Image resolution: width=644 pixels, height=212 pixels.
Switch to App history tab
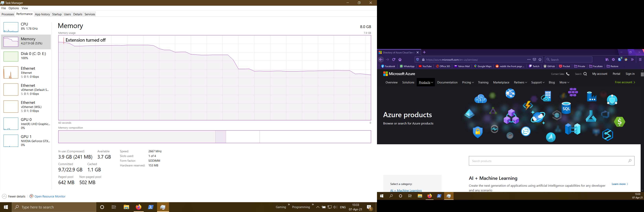point(42,14)
